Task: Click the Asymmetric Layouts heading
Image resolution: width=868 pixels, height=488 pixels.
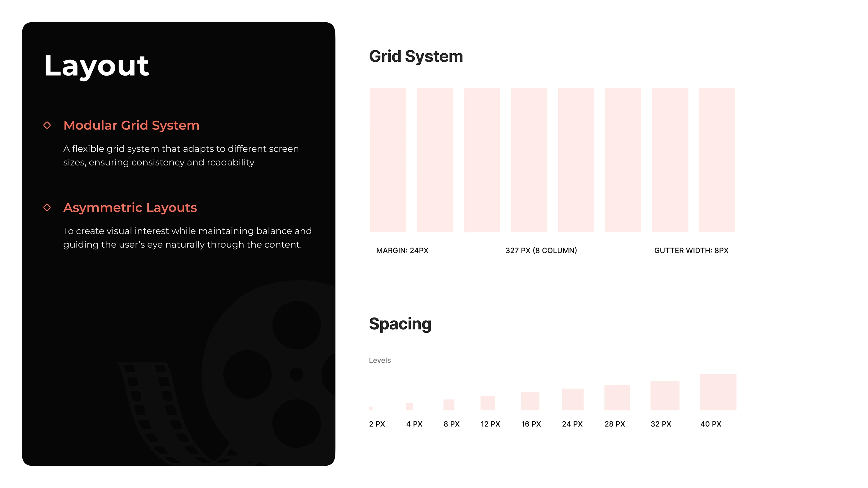Action: click(x=130, y=208)
